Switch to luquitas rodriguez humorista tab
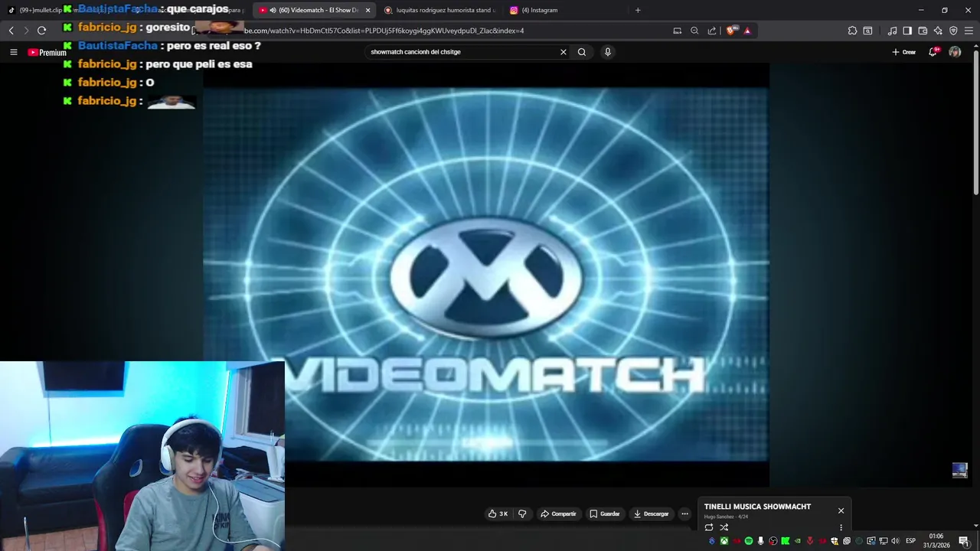Image resolution: width=980 pixels, height=551 pixels. [x=440, y=10]
